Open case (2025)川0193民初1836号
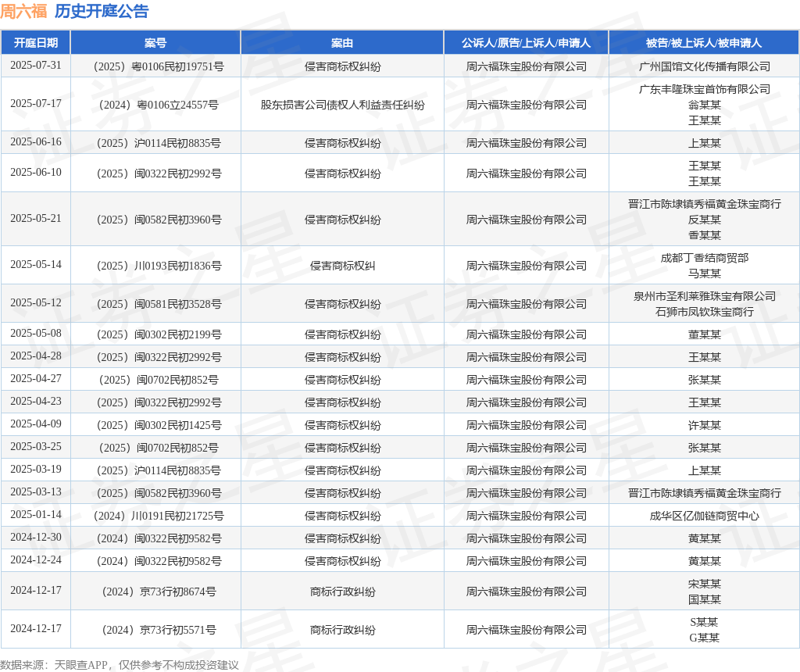The height and width of the screenshot is (672, 800). point(159,266)
